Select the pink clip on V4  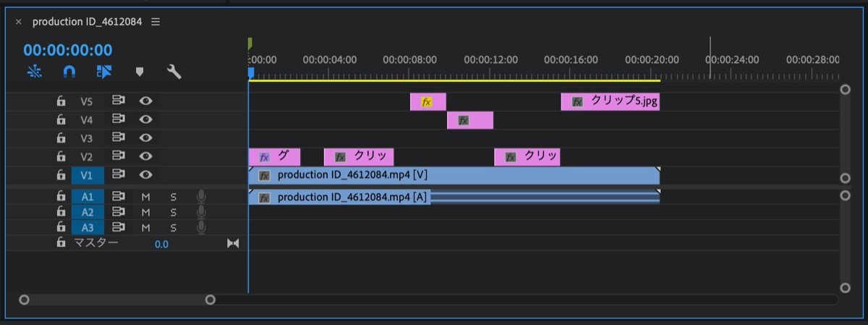coord(470,120)
